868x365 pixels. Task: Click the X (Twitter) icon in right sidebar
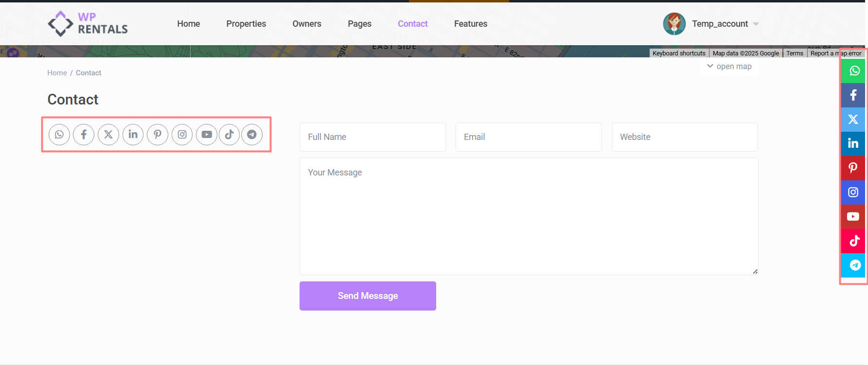(x=853, y=120)
